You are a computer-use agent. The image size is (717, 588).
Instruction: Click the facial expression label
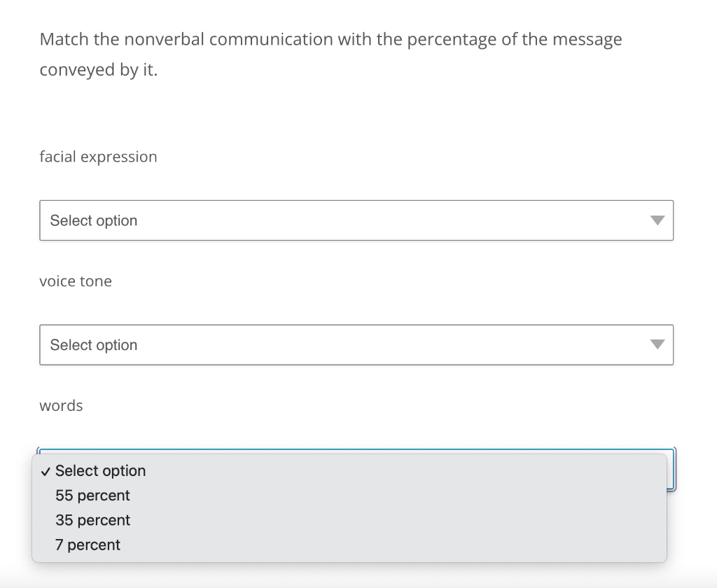click(x=98, y=156)
